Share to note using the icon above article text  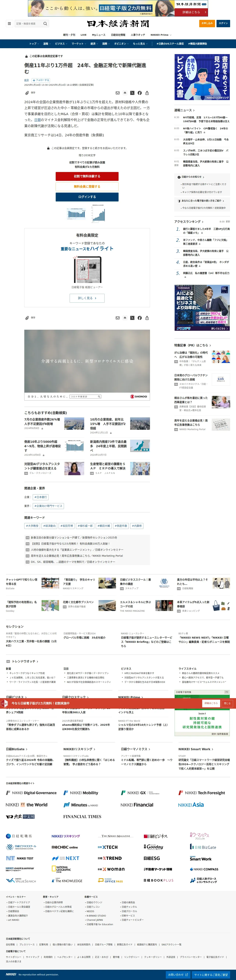(125, 93)
